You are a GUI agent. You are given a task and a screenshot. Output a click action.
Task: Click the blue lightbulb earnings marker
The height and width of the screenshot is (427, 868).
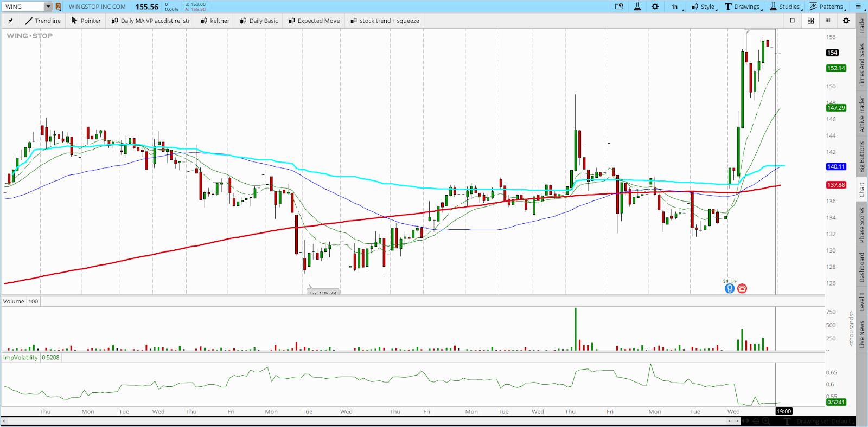[730, 289]
